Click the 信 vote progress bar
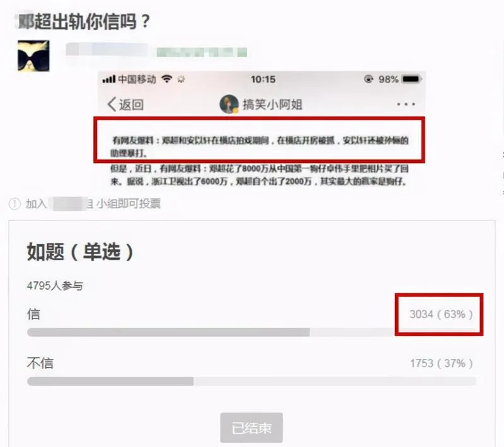Image resolution: width=504 pixels, height=447 pixels. point(251,332)
